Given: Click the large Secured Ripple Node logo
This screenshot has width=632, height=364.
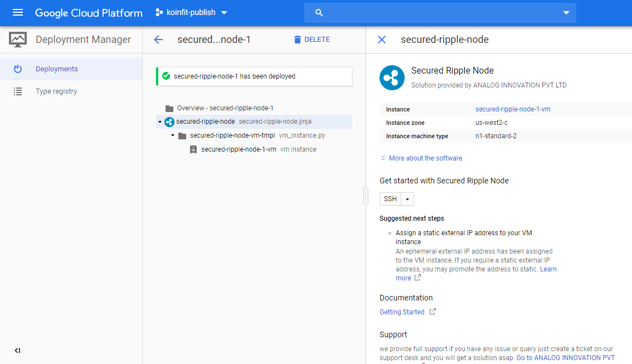Looking at the screenshot, I should pyautogui.click(x=392, y=78).
